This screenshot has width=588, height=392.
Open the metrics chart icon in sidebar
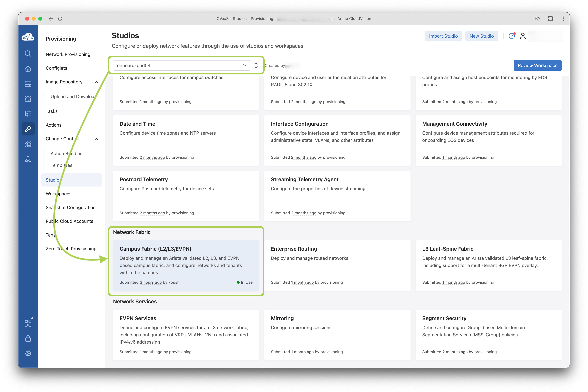pos(28,144)
